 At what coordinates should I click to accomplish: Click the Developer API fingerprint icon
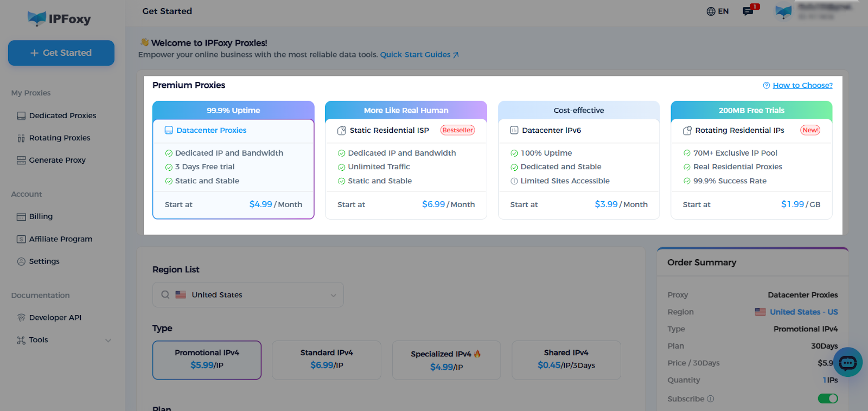click(21, 318)
